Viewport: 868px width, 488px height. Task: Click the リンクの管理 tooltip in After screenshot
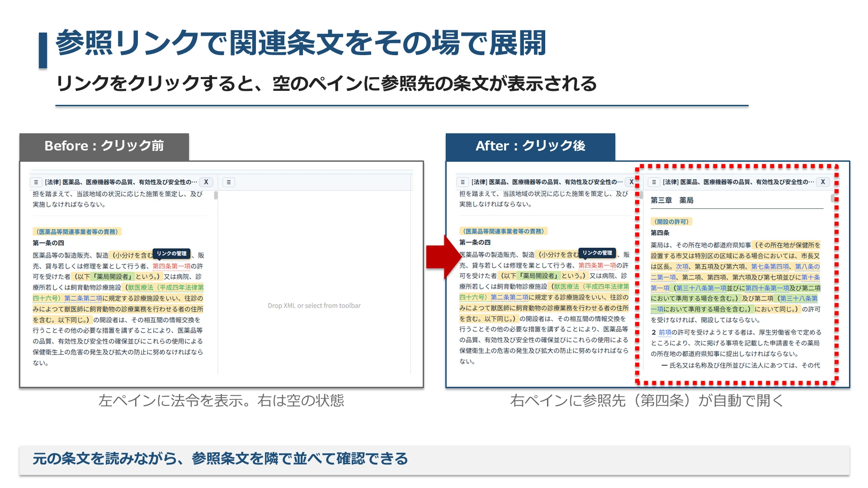pos(597,253)
